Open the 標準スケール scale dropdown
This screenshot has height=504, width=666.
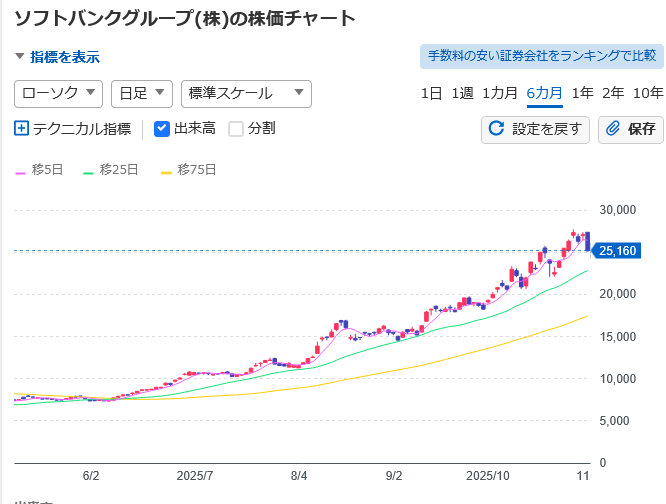245,93
